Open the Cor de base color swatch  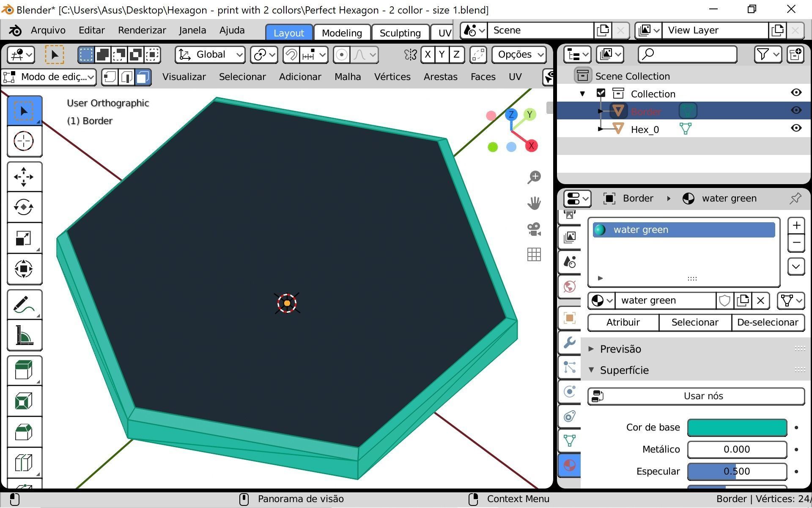tap(737, 428)
